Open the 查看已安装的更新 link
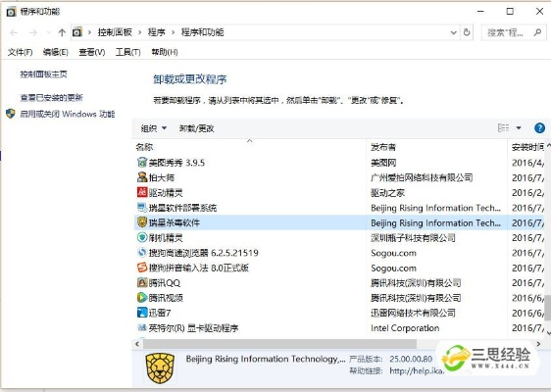 (x=52, y=98)
